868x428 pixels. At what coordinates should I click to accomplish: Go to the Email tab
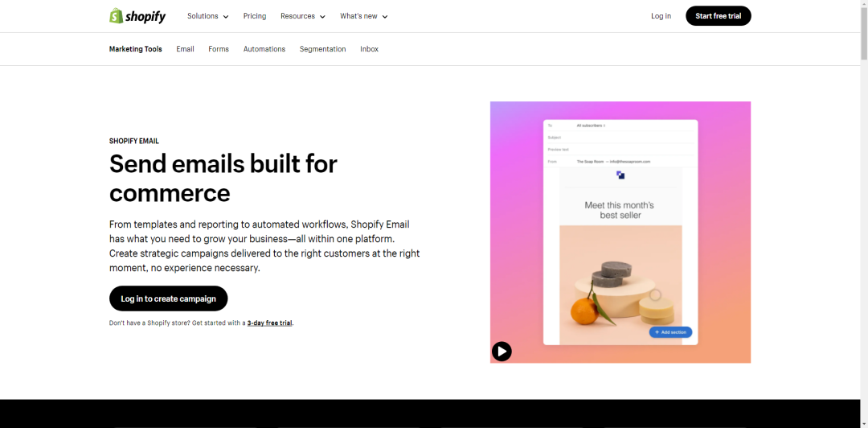pyautogui.click(x=185, y=49)
